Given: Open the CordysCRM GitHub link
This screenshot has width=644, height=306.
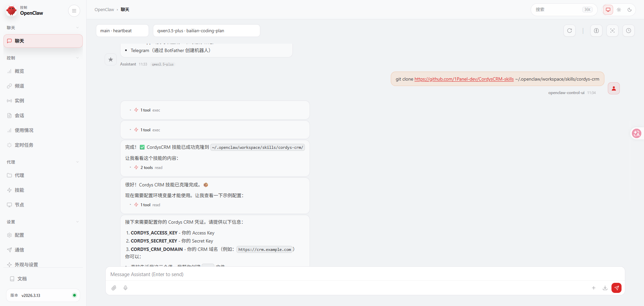Looking at the screenshot, I should click(x=464, y=79).
